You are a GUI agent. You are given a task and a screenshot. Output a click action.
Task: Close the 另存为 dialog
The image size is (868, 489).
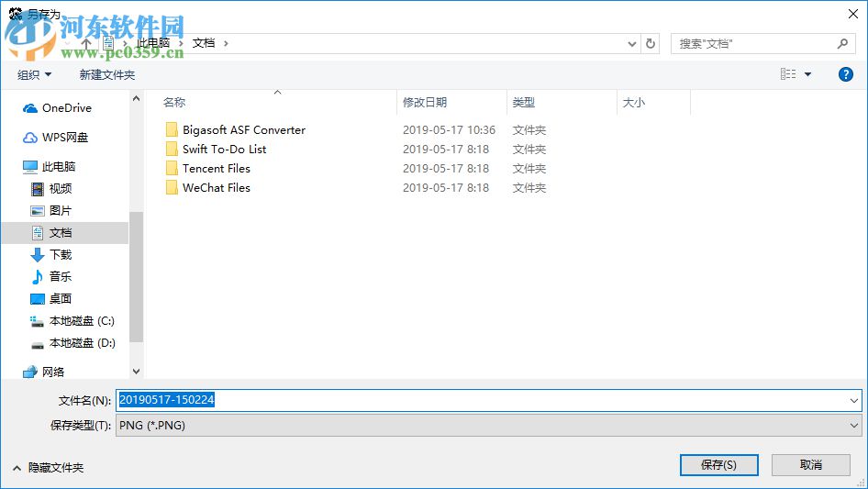click(x=853, y=14)
